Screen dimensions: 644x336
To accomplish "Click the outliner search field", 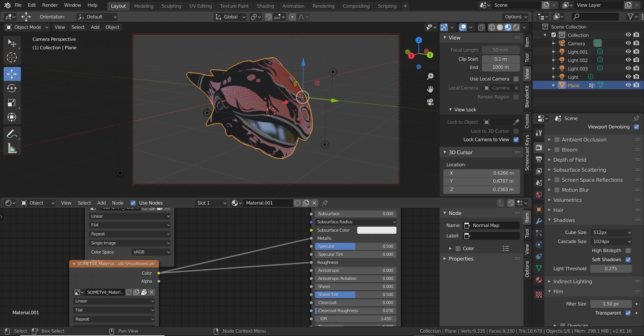I will pos(595,16).
